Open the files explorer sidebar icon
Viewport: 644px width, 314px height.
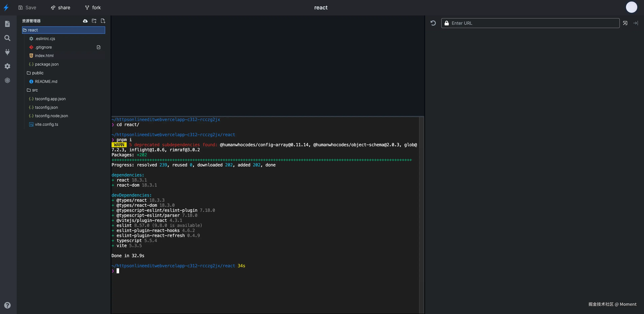point(8,24)
